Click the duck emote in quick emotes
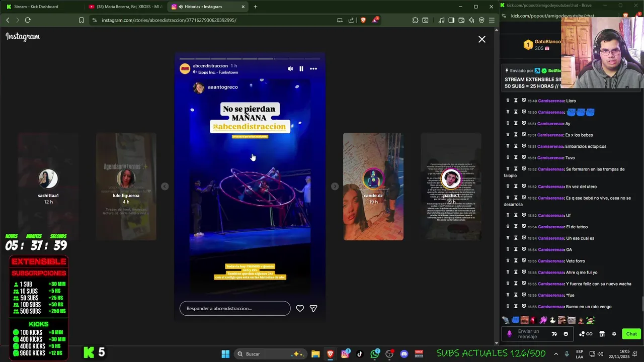Screen dimensions: 644x362 tap(552, 320)
